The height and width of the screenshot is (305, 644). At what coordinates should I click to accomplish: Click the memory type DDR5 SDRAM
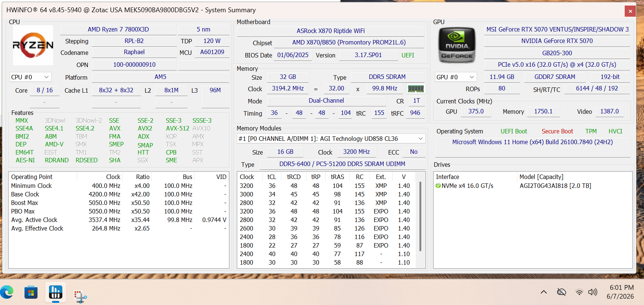(x=387, y=77)
